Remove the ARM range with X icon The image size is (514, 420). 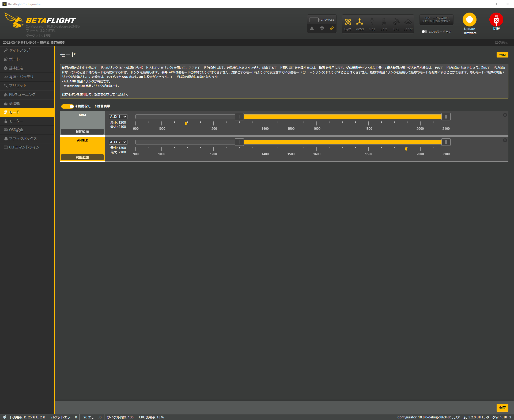point(505,115)
